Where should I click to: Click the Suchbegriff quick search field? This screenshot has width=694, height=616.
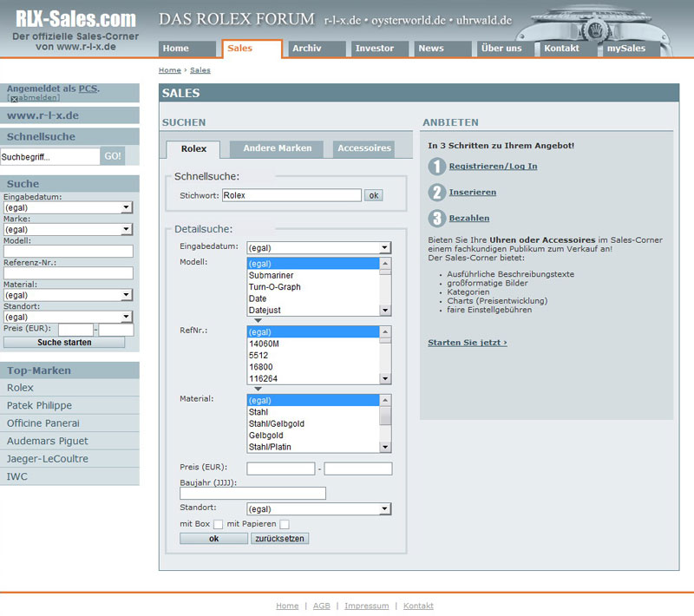pyautogui.click(x=50, y=157)
